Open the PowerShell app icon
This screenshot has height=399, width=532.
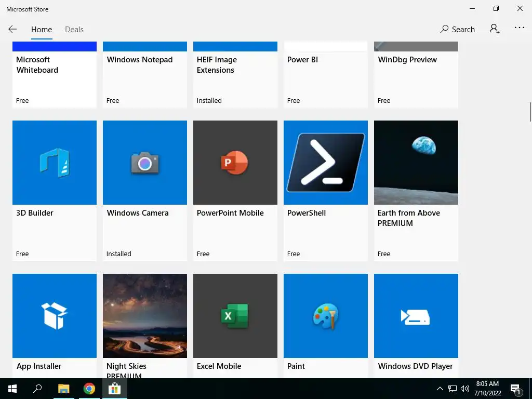326,163
